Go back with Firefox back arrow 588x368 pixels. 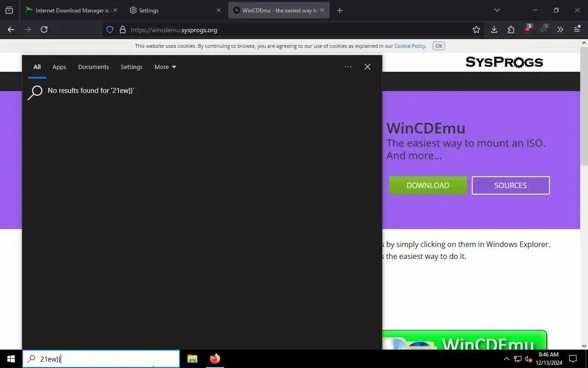(x=11, y=29)
